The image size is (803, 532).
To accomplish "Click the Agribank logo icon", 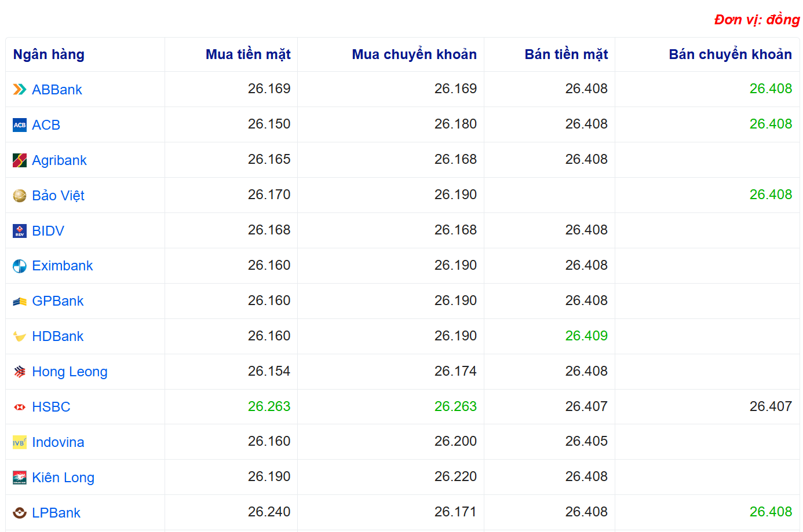I will 20,160.
